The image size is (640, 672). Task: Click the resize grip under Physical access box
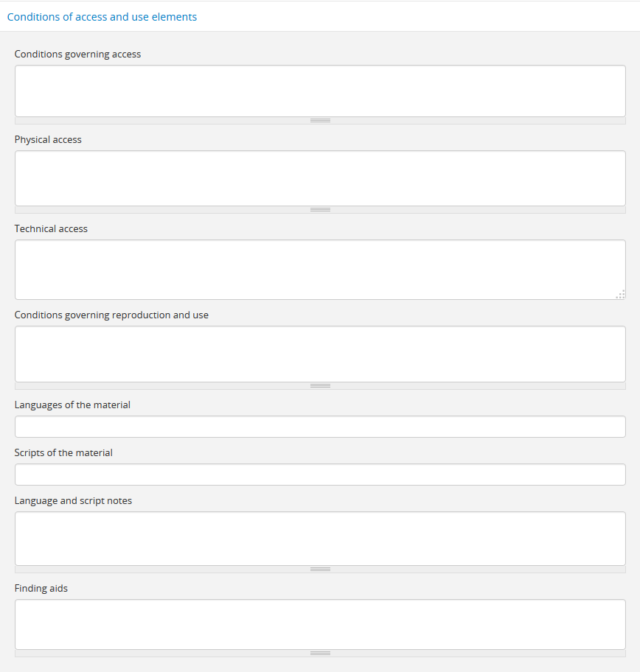[320, 209]
